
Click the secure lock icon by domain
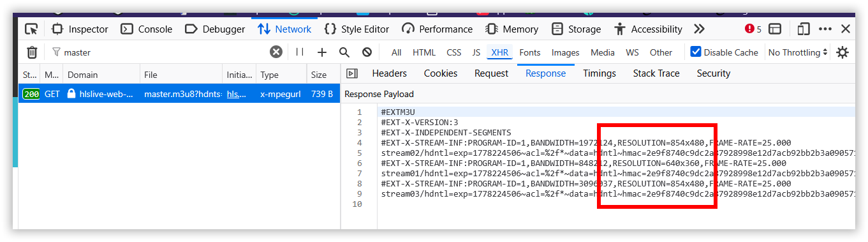(71, 94)
